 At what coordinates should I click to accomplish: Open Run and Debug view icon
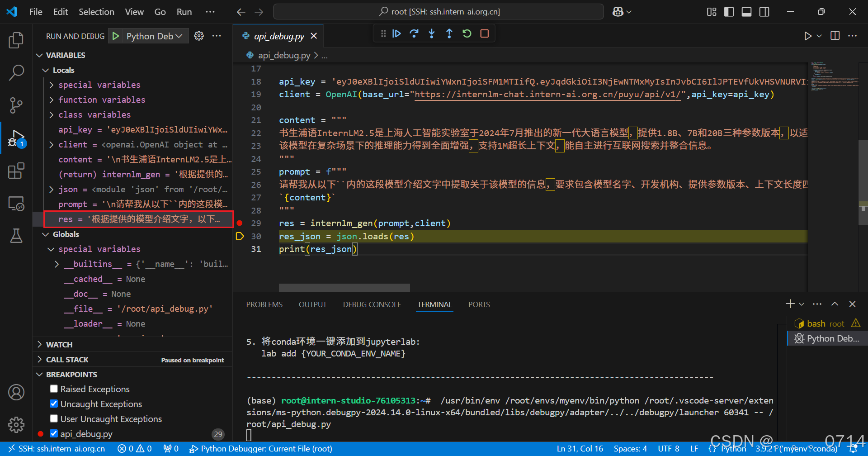pos(16,138)
